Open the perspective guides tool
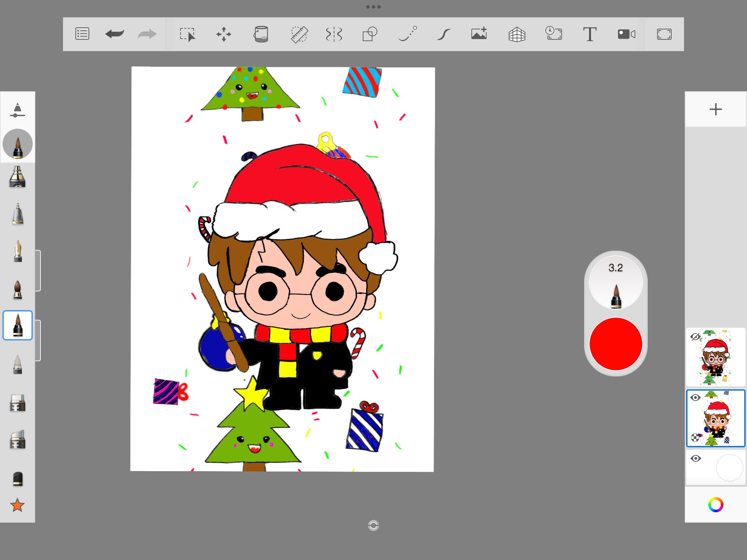The width and height of the screenshot is (747, 560). 517,34
